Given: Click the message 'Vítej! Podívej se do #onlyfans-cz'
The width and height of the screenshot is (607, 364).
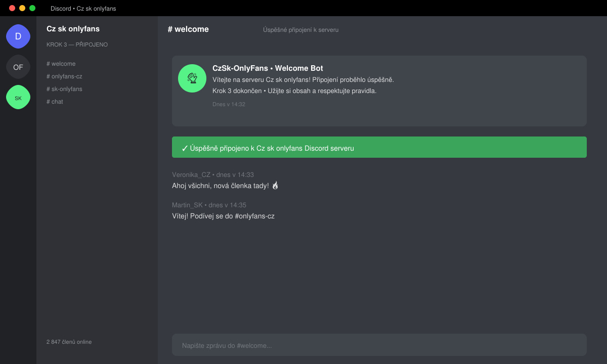Looking at the screenshot, I should pos(223,216).
